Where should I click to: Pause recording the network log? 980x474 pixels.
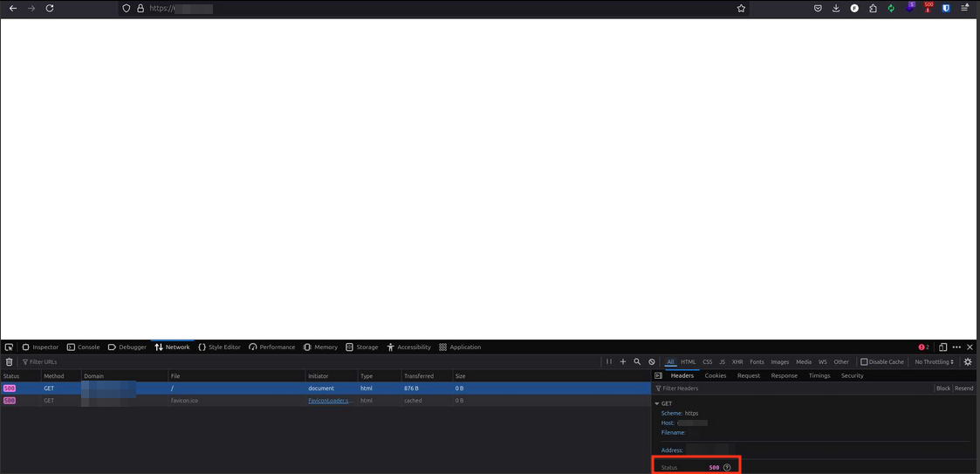609,362
